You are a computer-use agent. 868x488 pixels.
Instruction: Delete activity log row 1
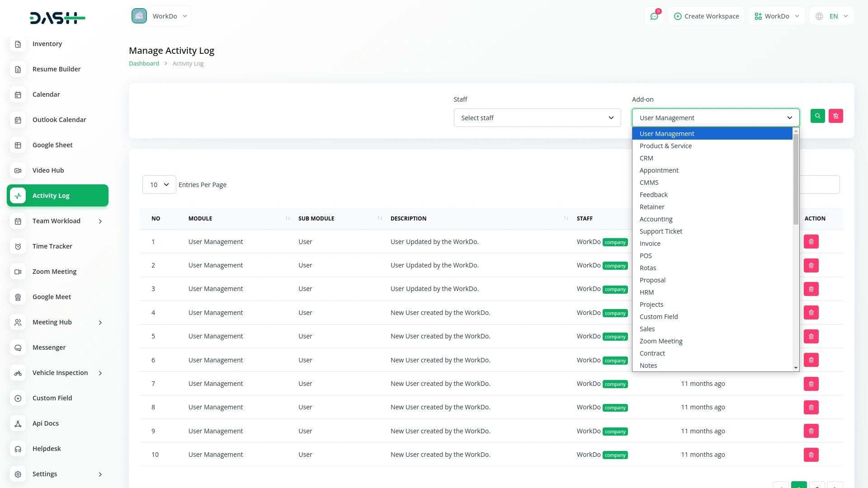tap(811, 242)
